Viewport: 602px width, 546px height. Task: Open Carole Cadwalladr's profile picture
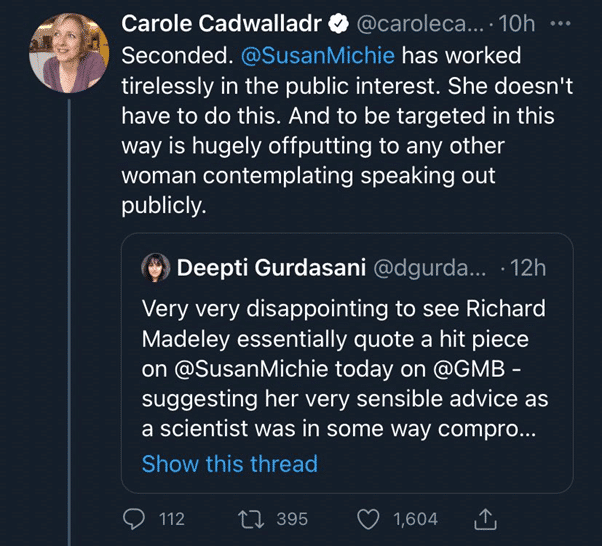tap(68, 52)
